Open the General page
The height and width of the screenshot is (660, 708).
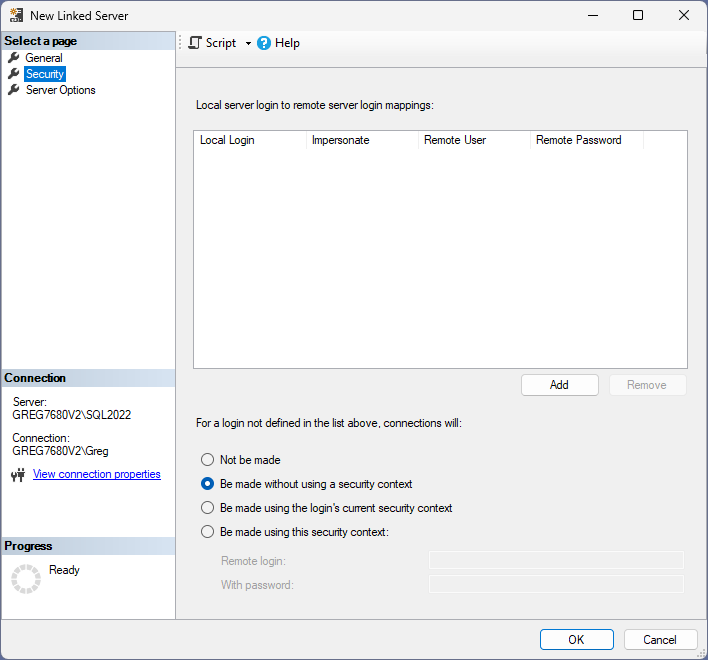[x=44, y=58]
